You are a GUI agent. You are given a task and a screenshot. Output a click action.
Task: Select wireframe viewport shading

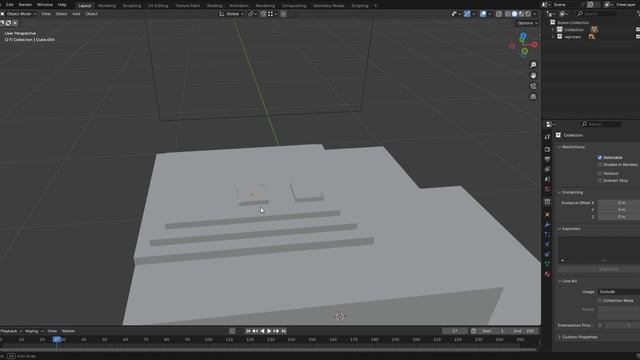[508, 14]
